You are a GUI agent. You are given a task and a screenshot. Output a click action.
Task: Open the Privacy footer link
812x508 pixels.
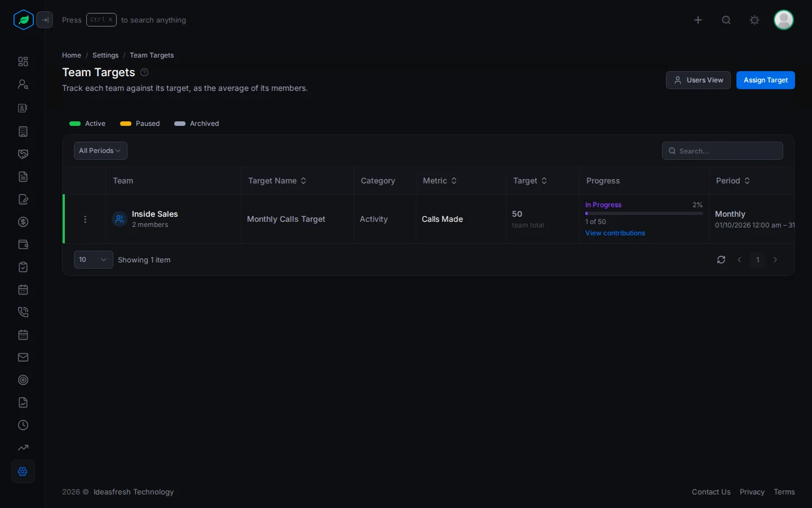click(x=752, y=492)
